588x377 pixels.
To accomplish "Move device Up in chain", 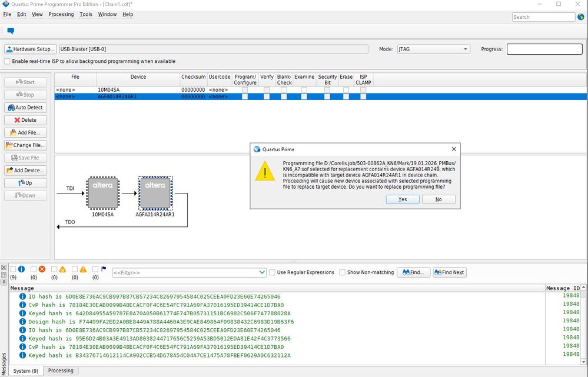I will [25, 183].
